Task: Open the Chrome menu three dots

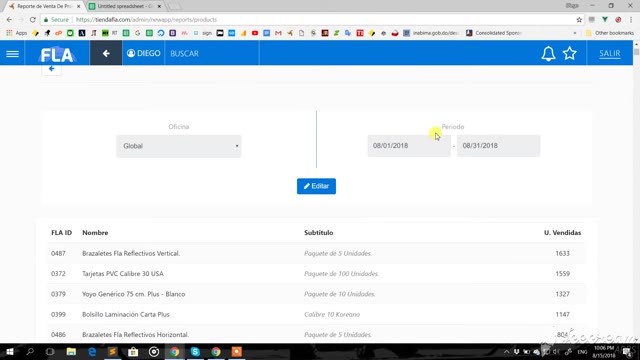Action: click(x=631, y=20)
